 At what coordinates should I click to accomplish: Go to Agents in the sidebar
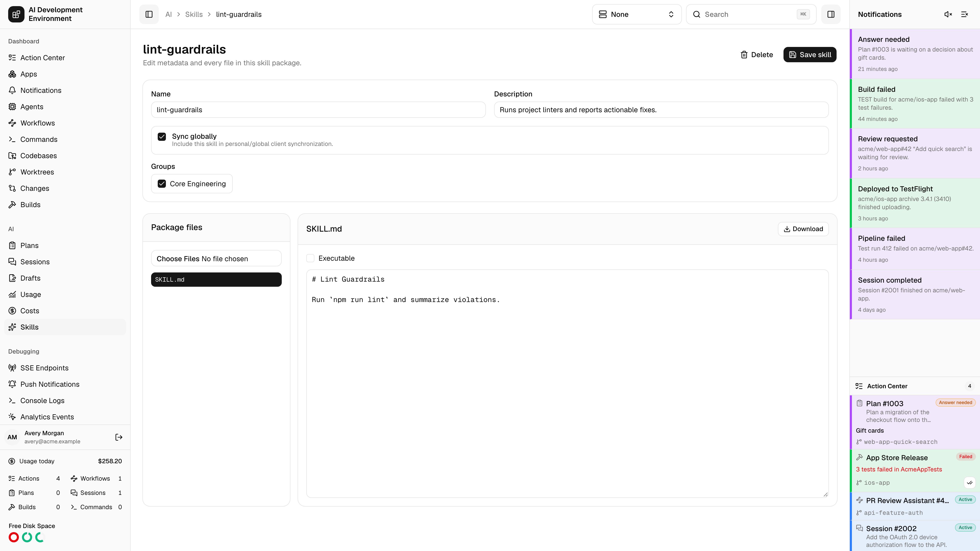coord(65,107)
